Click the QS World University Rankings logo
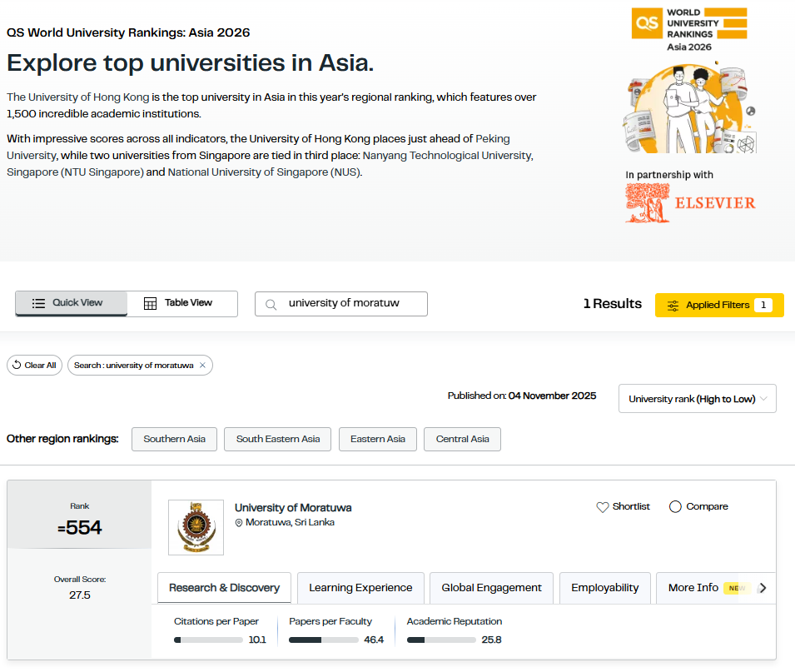795x672 pixels. point(689,29)
